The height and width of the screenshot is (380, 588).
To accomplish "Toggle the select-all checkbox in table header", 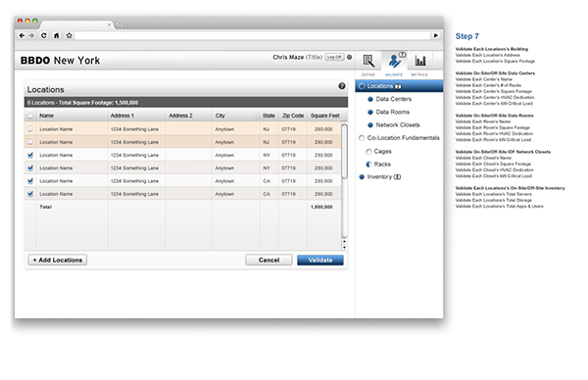I will point(30,116).
